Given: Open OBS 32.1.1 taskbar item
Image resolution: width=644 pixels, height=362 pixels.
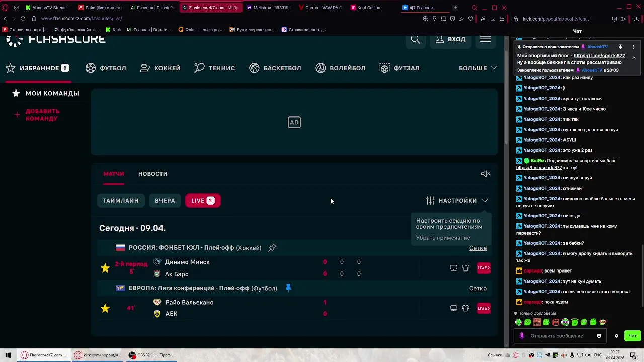Looking at the screenshot, I should [151, 355].
